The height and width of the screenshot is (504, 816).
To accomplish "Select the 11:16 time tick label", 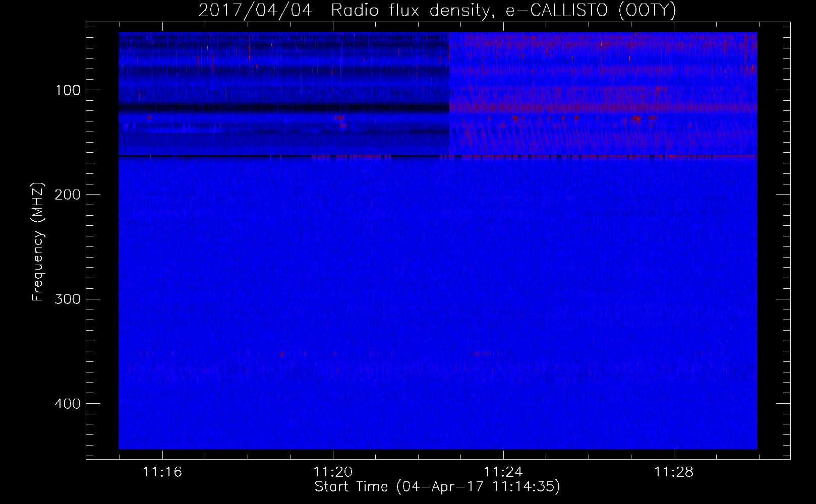I will (x=162, y=472).
